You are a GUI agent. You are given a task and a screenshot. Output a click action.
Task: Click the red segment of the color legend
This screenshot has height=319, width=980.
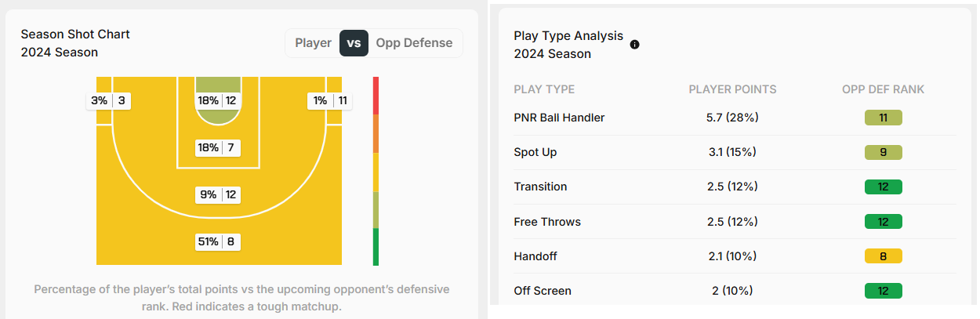pyautogui.click(x=376, y=95)
